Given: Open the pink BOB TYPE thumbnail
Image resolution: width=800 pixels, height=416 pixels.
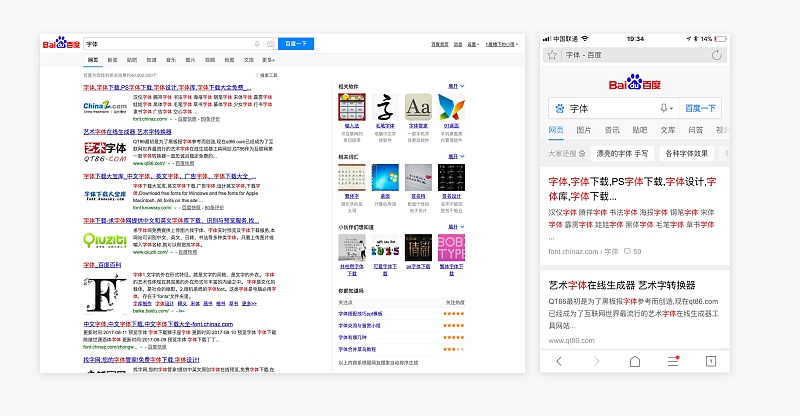Looking at the screenshot, I should pos(452,248).
